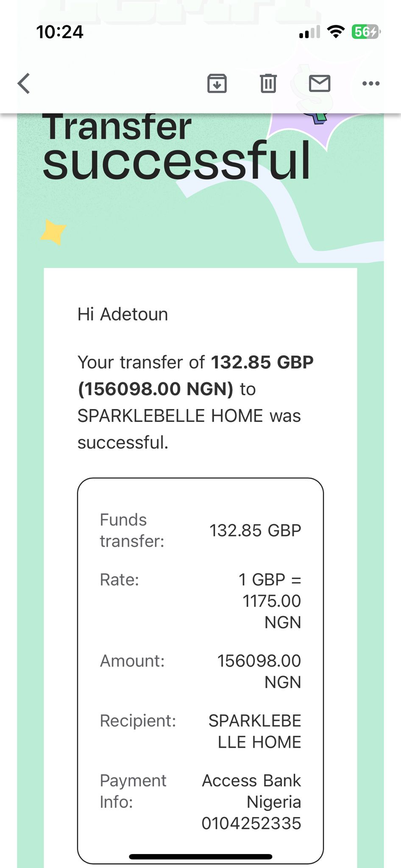Screen dimensions: 401x868
Task: Tap the "Hi Adetoun" greeting text
Action: [123, 314]
